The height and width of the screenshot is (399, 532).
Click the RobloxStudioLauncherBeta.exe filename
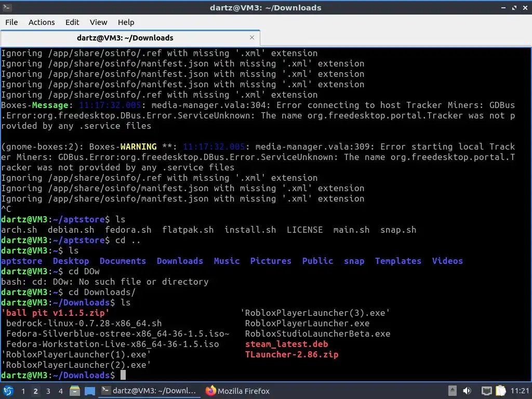point(317,334)
